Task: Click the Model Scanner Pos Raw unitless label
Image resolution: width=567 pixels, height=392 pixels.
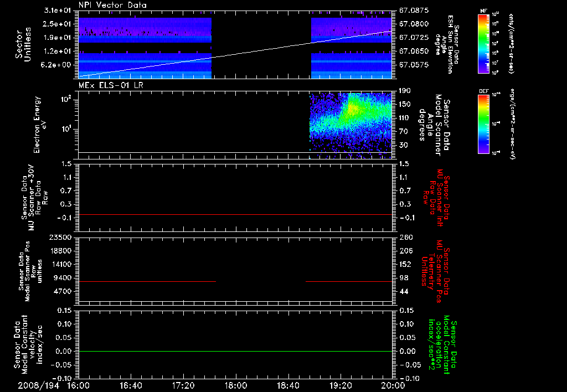Action: pyautogui.click(x=30, y=271)
